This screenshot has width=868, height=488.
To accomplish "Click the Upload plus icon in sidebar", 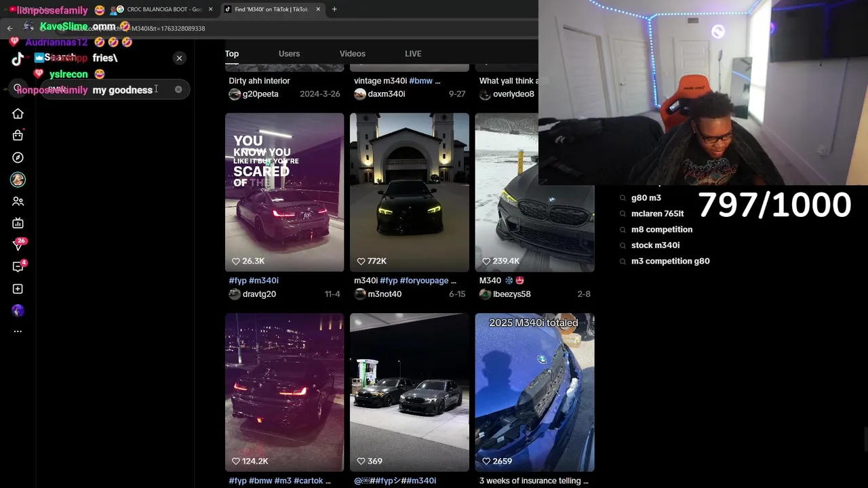I will [x=18, y=289].
